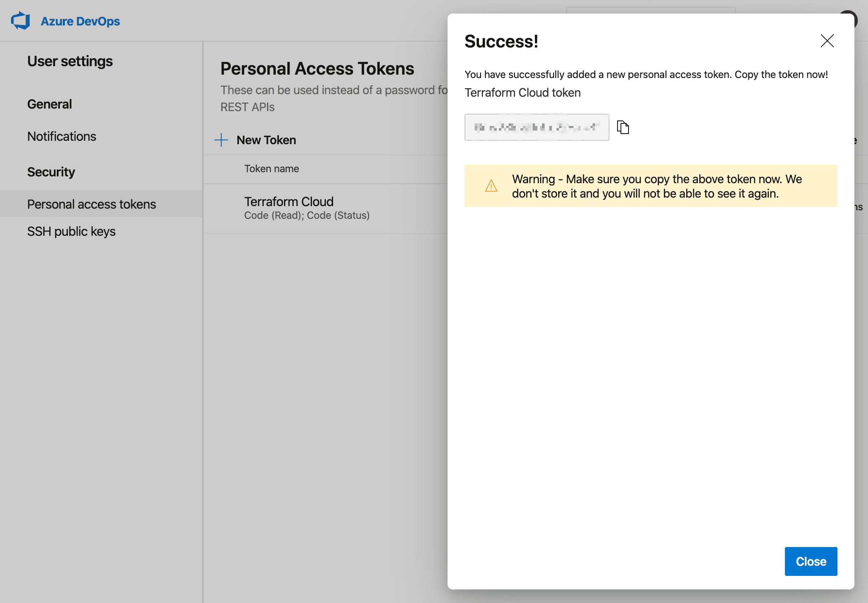The width and height of the screenshot is (868, 603).
Task: Click the warning message banner
Action: tap(651, 186)
